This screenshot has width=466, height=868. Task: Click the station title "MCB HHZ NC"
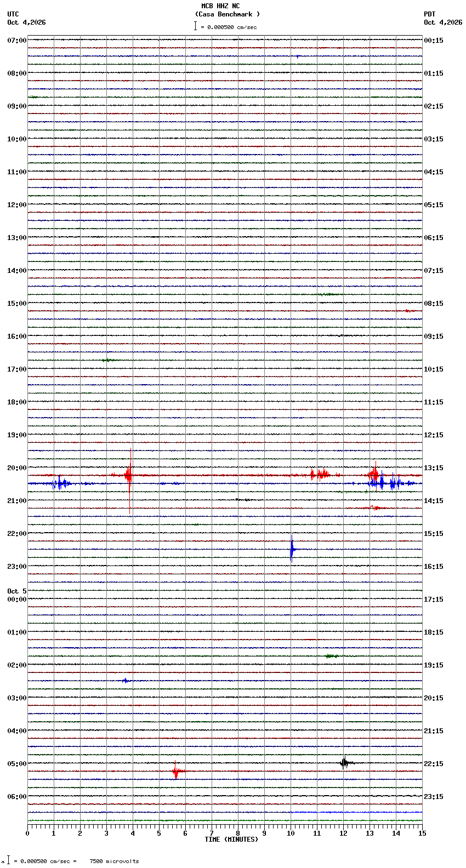click(220, 6)
